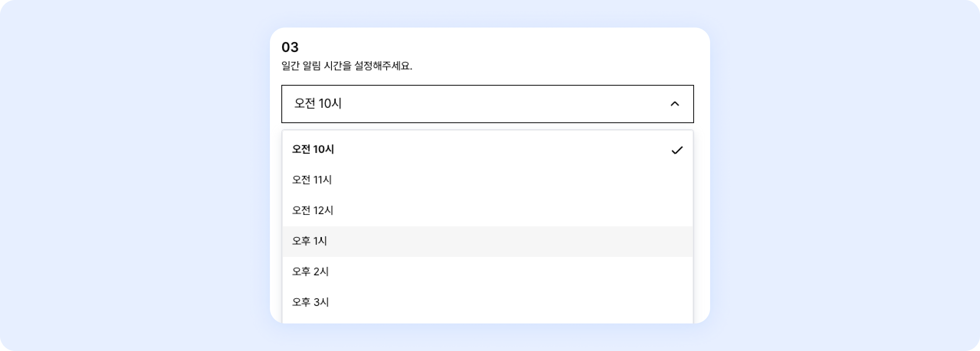Click the 일간 알림 시간을 설정해주세요 instruction text
Screen dimensions: 980x351
click(x=346, y=66)
